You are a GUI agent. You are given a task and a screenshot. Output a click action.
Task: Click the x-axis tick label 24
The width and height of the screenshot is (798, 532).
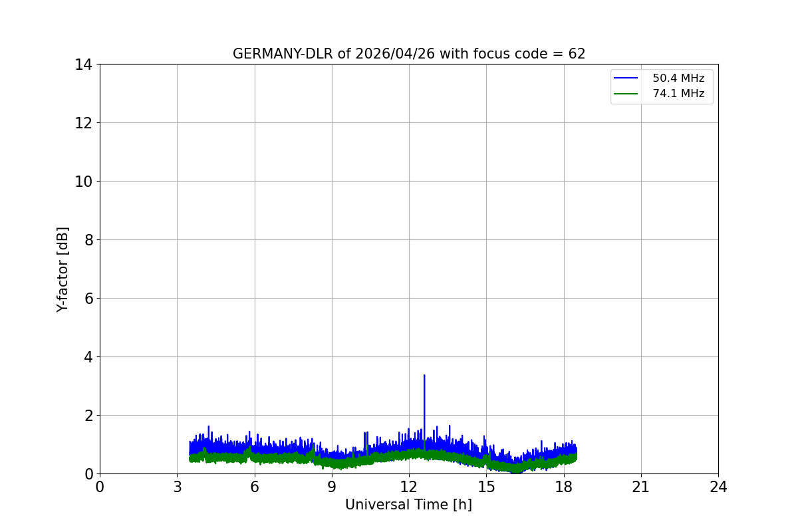(x=718, y=487)
